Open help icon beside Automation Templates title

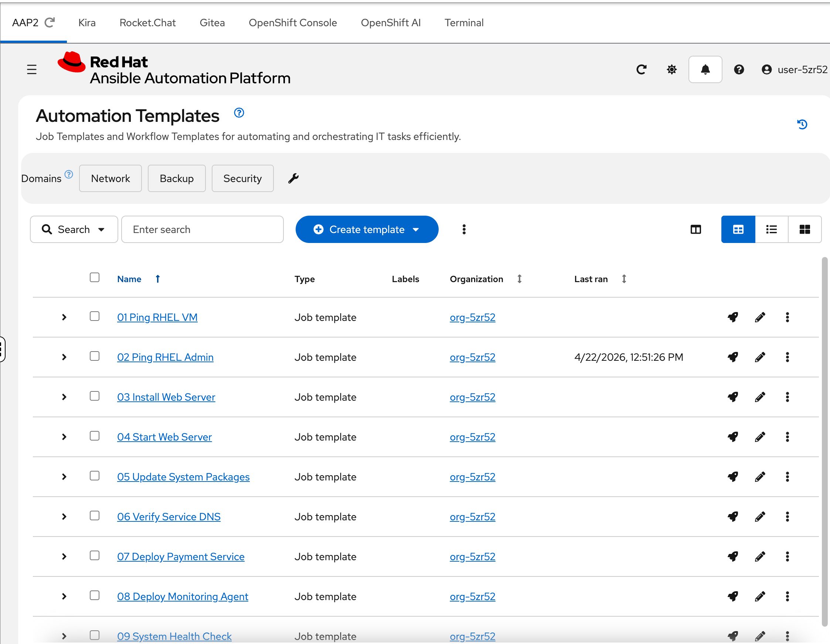point(239,113)
